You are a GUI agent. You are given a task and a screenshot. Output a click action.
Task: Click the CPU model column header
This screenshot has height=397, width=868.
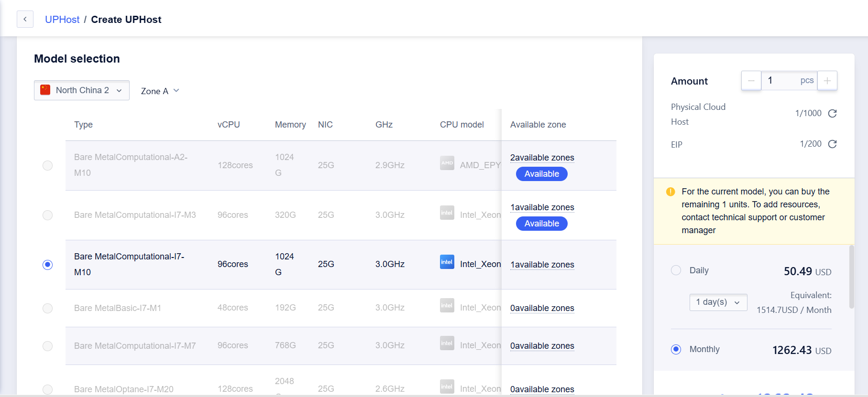click(462, 125)
